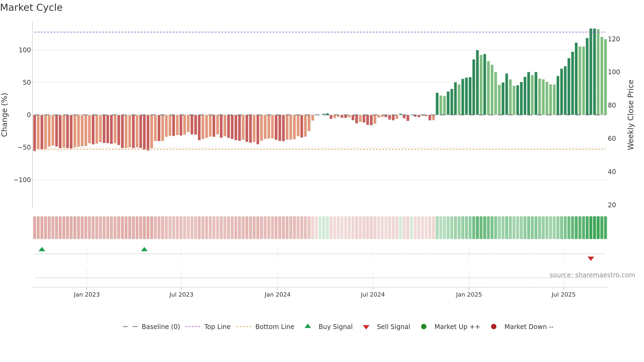Image resolution: width=644 pixels, height=362 pixels.
Task: Click the purple dotted top line
Action: click(x=320, y=32)
